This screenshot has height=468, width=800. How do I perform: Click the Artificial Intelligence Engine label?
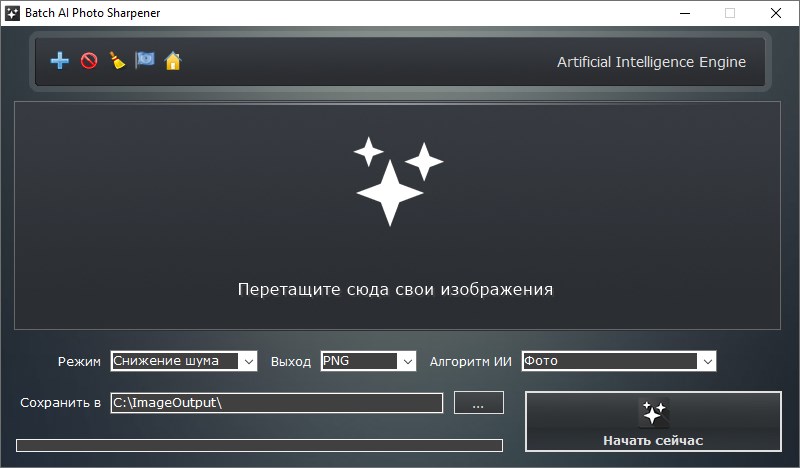[651, 62]
